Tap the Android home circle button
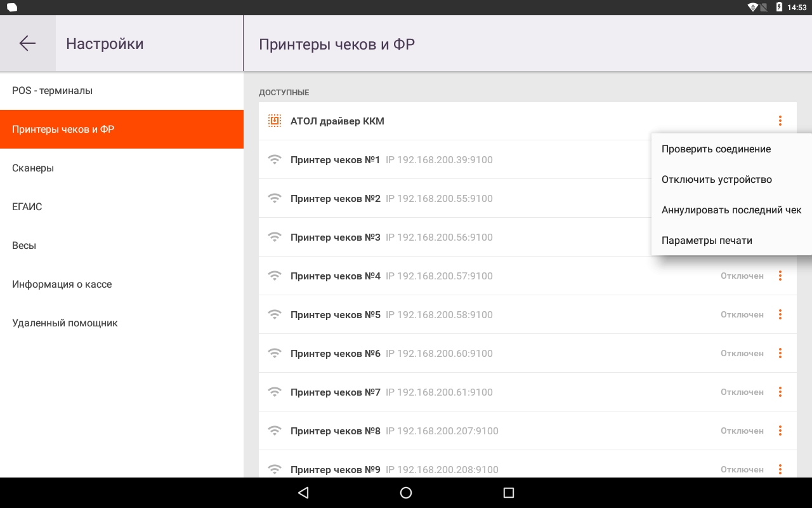This screenshot has height=508, width=812. [406, 493]
